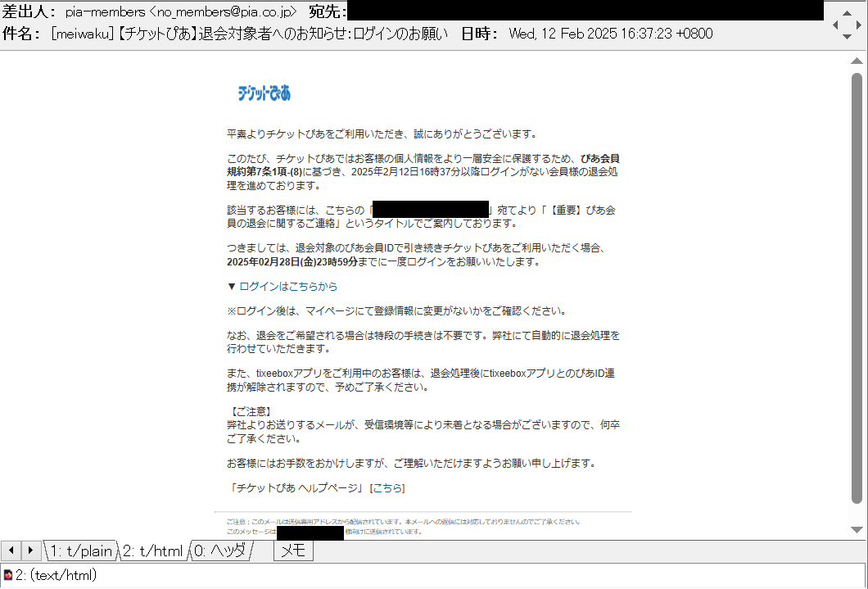
Task: Click the 日時 label in the header
Action: pyautogui.click(x=479, y=34)
